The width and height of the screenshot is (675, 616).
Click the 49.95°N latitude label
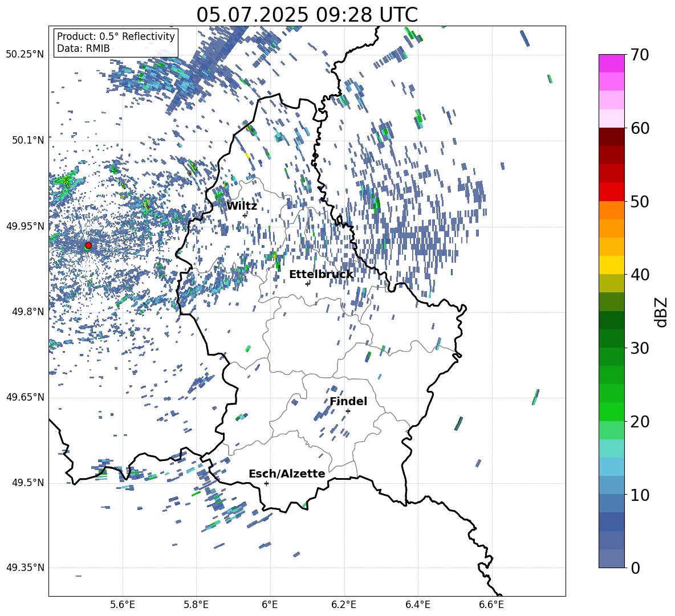pos(25,226)
